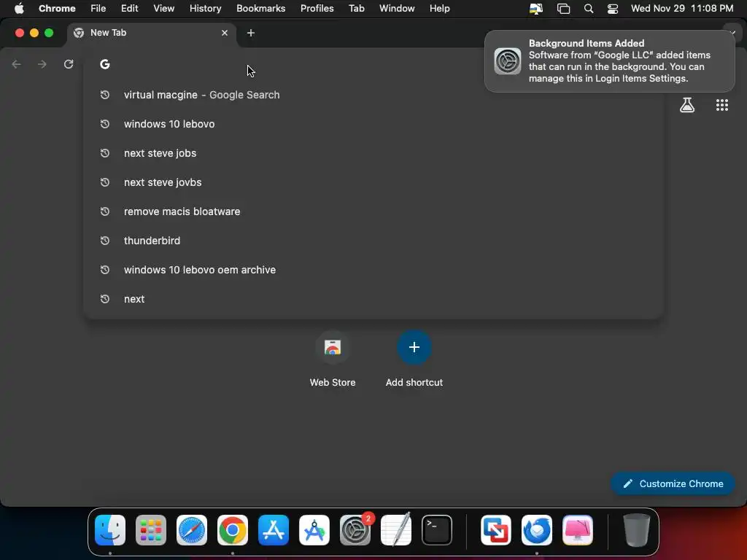Open the Profiles menu
Screen dimensions: 747x560
[x=317, y=9]
